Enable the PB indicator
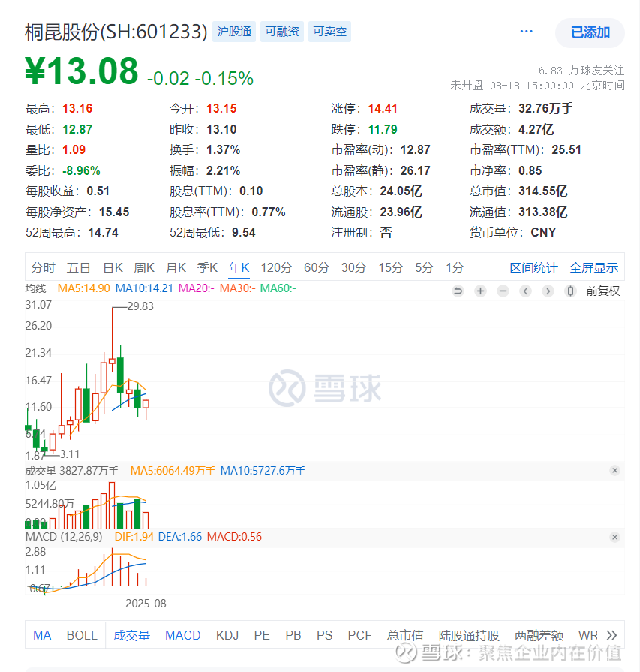640x672 pixels. coord(293,635)
